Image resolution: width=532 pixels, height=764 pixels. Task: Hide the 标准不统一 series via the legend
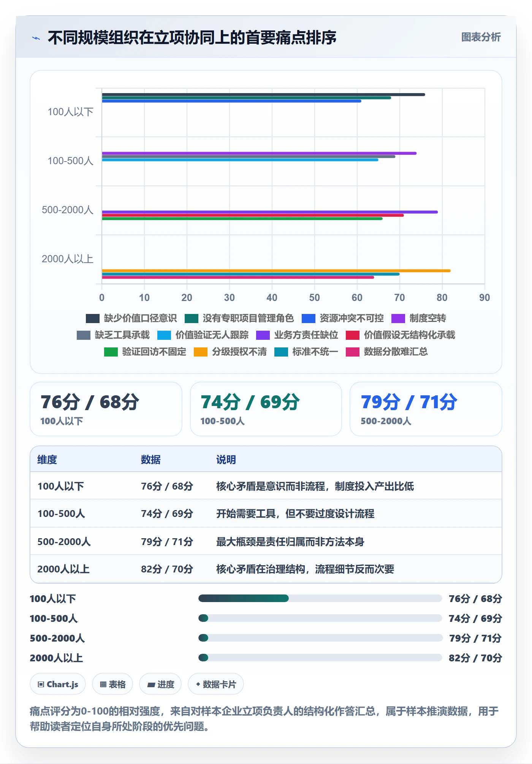(306, 352)
